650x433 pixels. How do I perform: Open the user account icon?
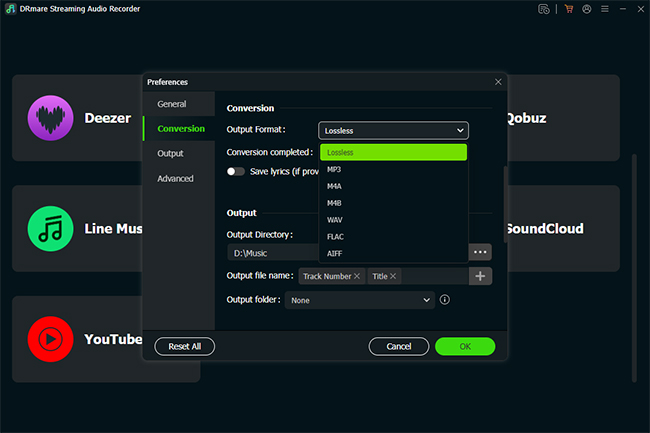[587, 9]
